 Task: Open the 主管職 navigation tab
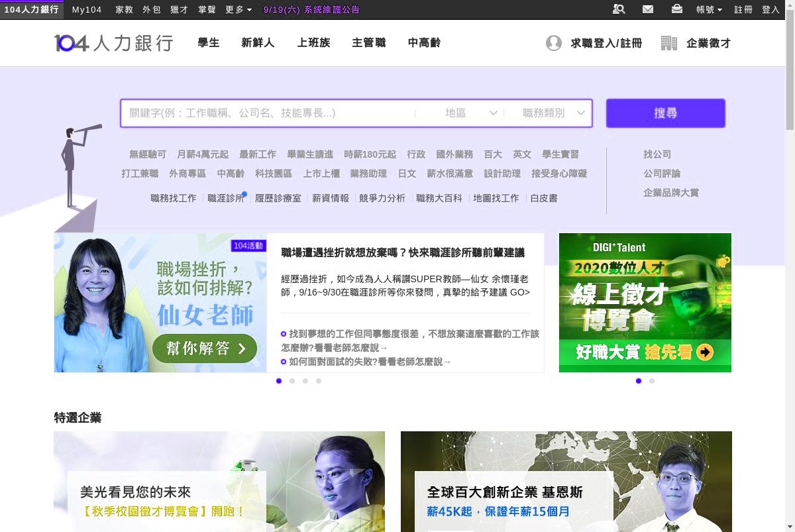[368, 42]
